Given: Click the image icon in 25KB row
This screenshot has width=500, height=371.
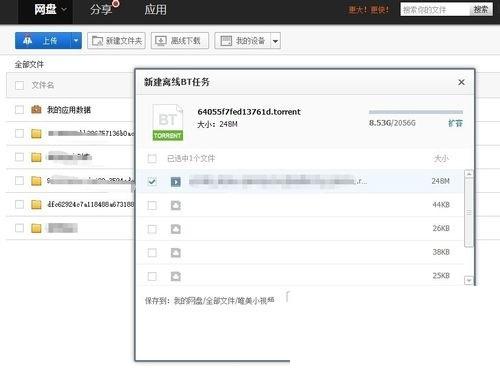Looking at the screenshot, I should [x=176, y=276].
